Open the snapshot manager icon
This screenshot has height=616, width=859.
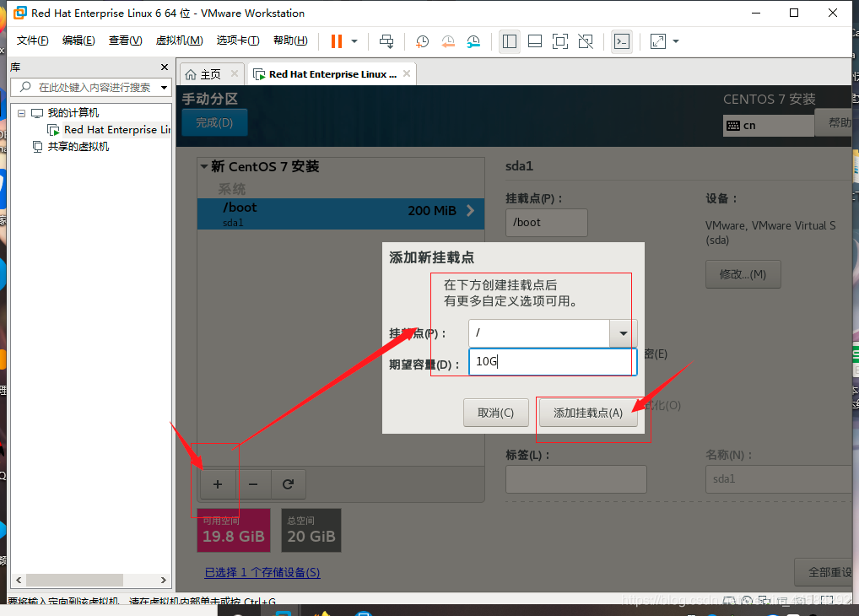click(473, 41)
